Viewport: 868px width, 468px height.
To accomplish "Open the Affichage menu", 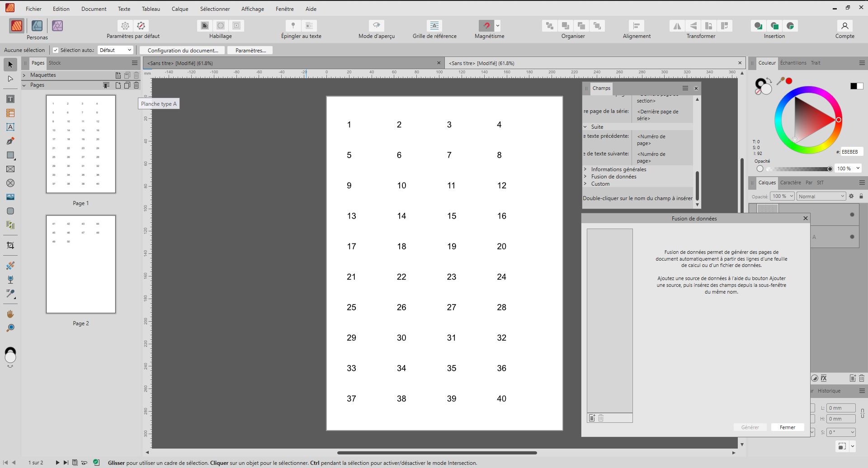I will pos(253,9).
